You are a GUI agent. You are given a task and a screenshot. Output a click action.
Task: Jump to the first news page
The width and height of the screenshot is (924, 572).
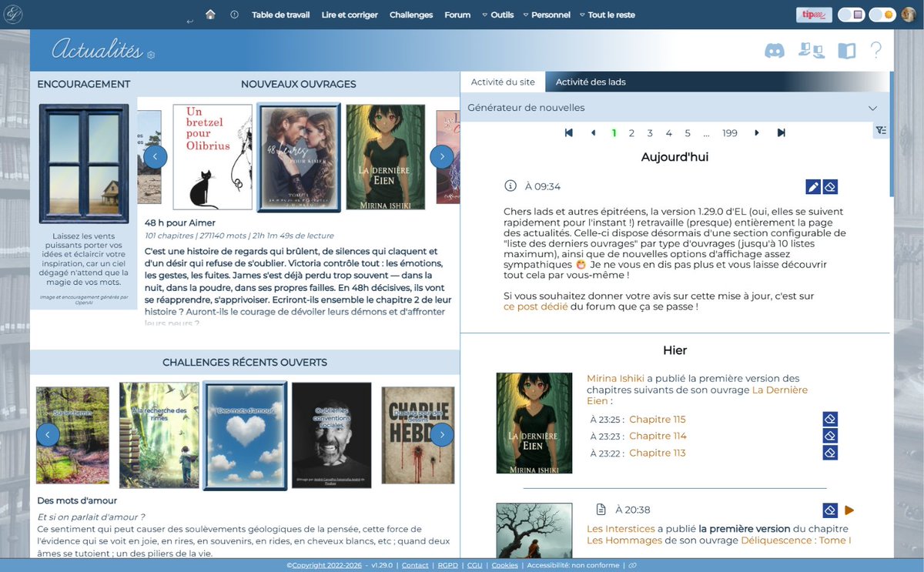568,133
